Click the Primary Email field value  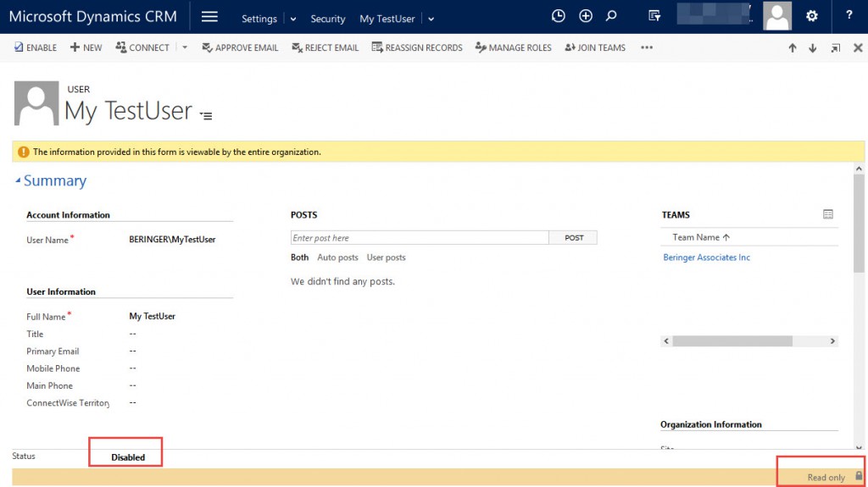(x=133, y=351)
